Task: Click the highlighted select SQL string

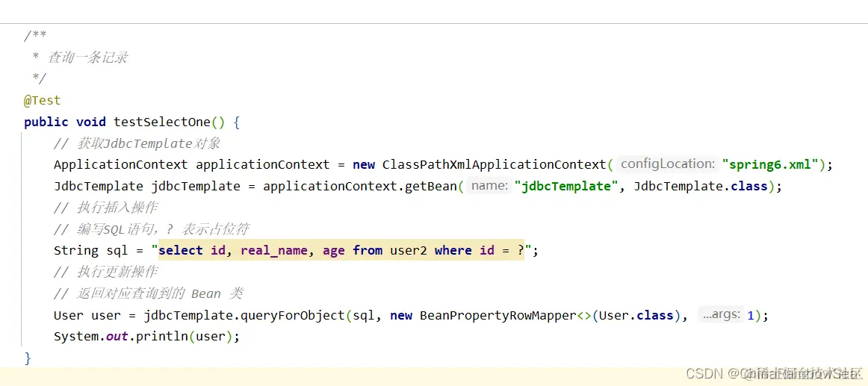Action: click(341, 251)
